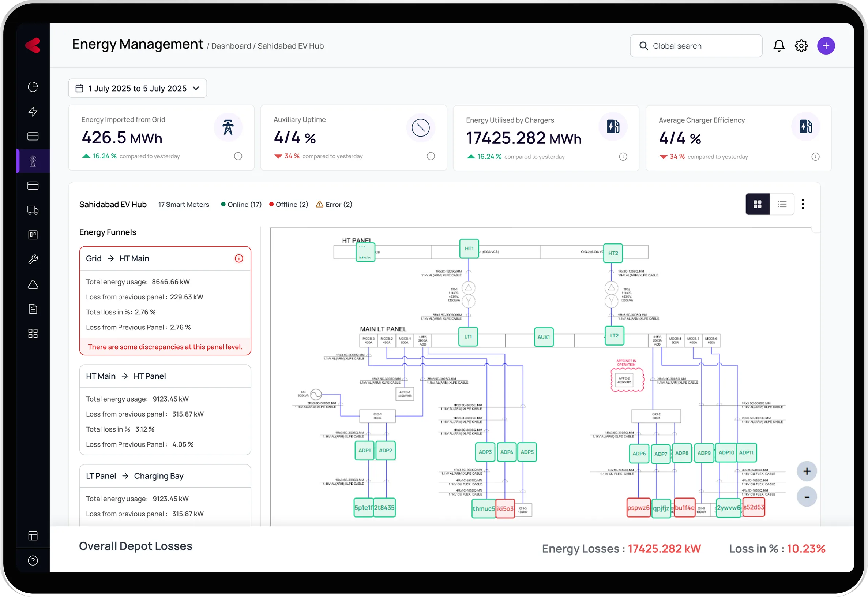The height and width of the screenshot is (597, 868).
Task: Click Dashboard in the breadcrumb
Action: pyautogui.click(x=231, y=46)
